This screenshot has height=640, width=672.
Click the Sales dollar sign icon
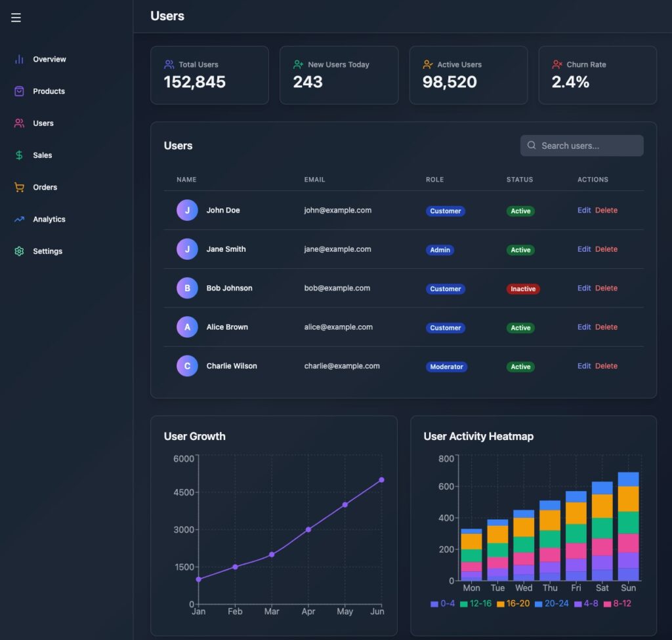pos(19,155)
